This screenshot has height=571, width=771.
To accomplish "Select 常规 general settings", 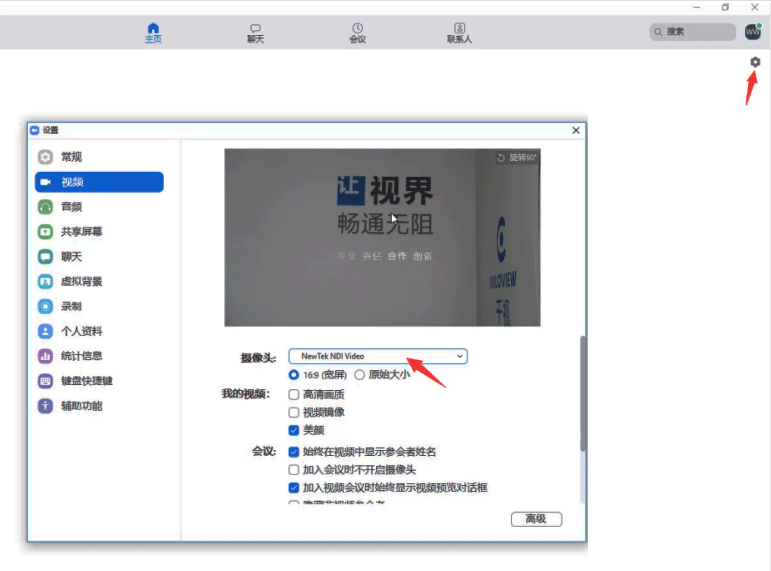I will pyautogui.click(x=99, y=157).
